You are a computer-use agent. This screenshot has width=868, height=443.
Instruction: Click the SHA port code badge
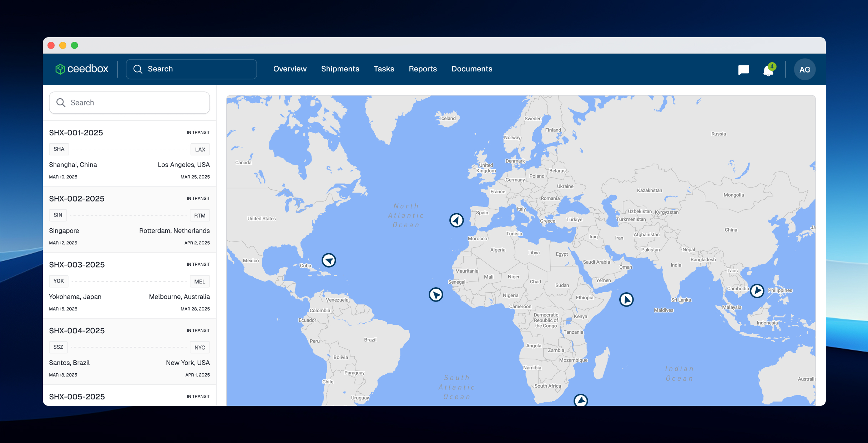[x=59, y=149]
